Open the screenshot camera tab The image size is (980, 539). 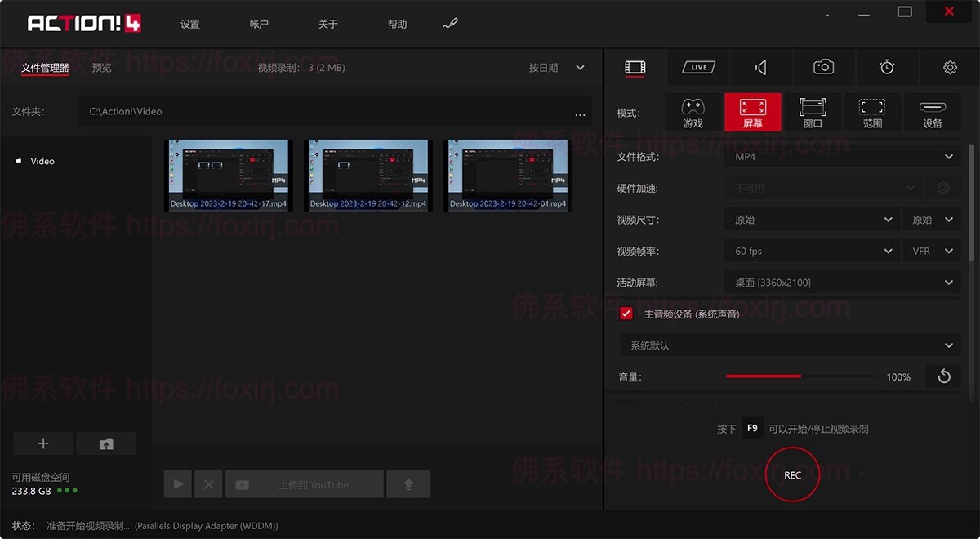(823, 67)
